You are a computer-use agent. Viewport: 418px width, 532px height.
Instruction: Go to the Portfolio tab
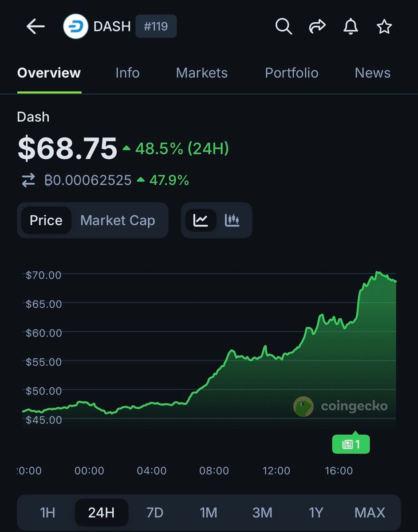pyautogui.click(x=292, y=73)
